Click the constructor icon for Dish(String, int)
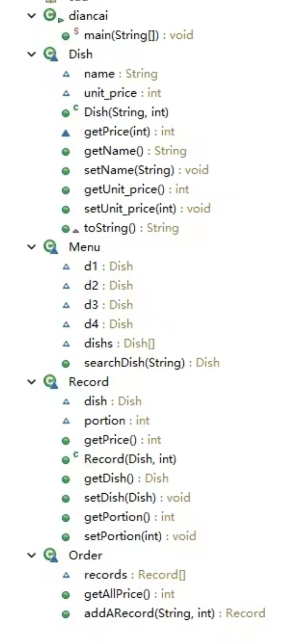This screenshot has width=297, height=644. pos(66,112)
